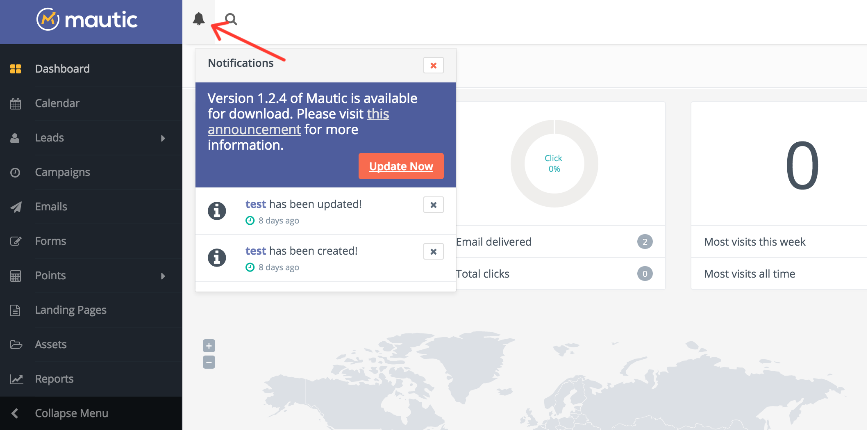Click the Notifications panel heading
The width and height of the screenshot is (868, 431).
pos(241,63)
